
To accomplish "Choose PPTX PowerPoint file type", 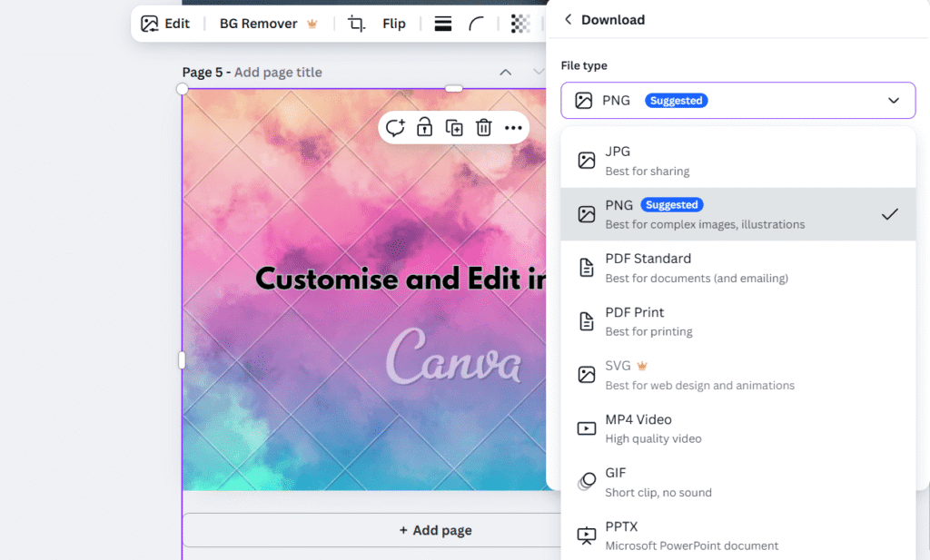I will coord(737,535).
